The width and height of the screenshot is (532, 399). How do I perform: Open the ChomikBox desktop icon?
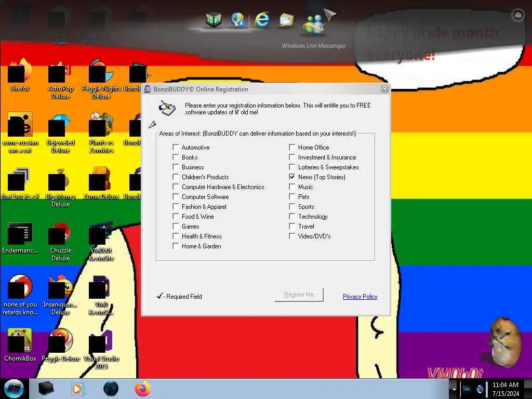20,345
